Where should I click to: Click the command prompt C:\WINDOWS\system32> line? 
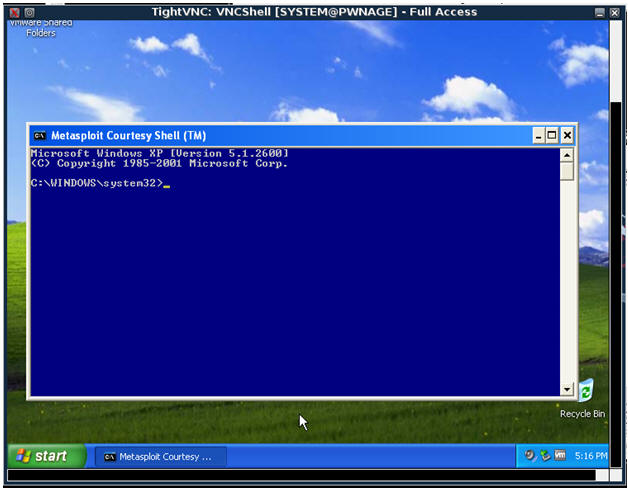pos(100,183)
